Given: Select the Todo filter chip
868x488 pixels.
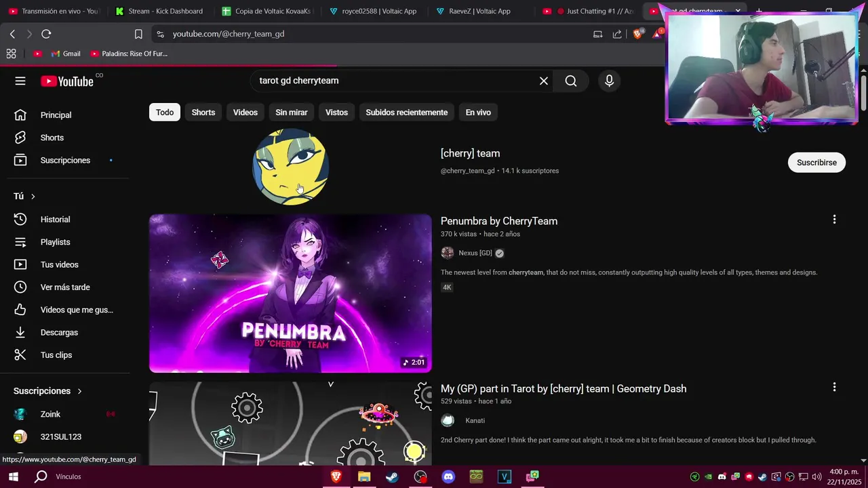Looking at the screenshot, I should click(x=165, y=113).
